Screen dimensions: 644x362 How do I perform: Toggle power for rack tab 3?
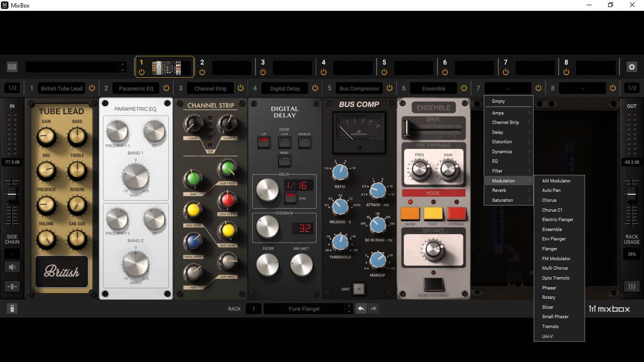(x=263, y=72)
